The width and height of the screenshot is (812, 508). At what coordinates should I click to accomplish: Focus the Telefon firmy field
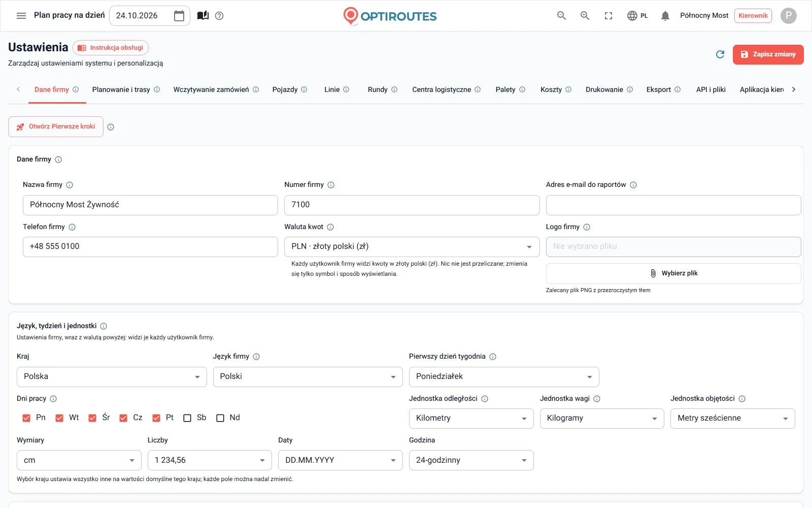(150, 247)
